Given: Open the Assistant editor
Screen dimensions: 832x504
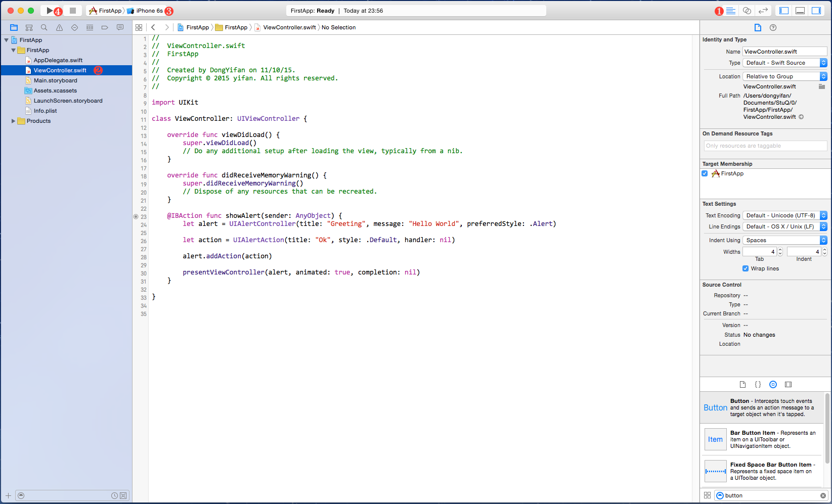Looking at the screenshot, I should point(747,11).
